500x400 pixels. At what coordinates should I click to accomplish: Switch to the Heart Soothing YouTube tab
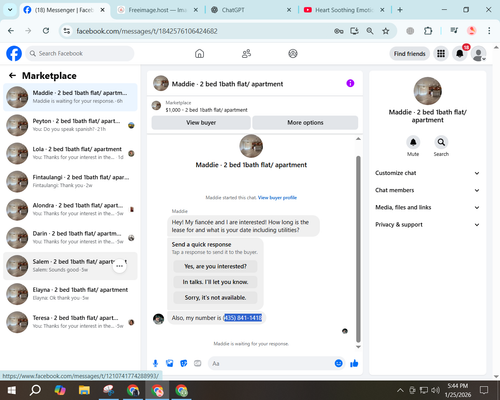pyautogui.click(x=345, y=10)
